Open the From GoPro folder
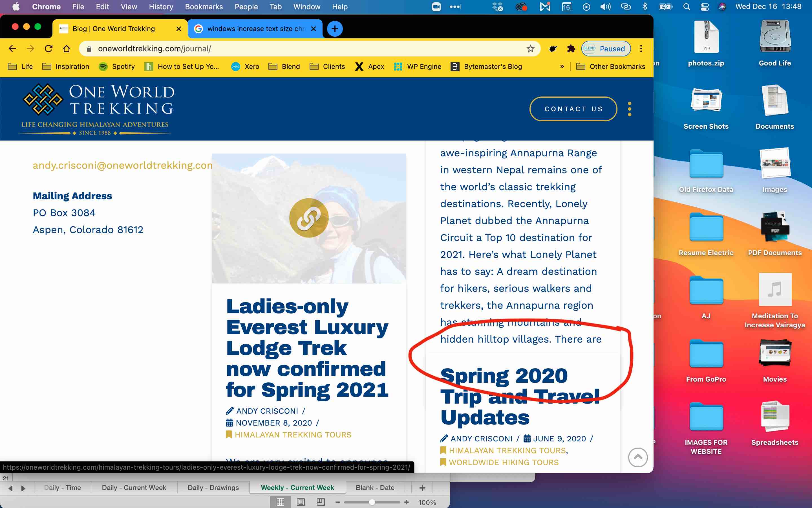The image size is (812, 508). (706, 360)
